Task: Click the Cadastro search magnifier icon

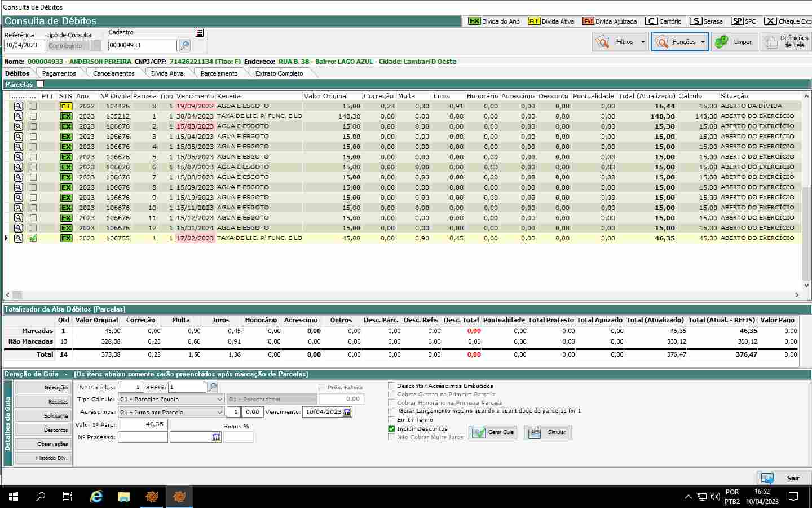Action: 184,45
